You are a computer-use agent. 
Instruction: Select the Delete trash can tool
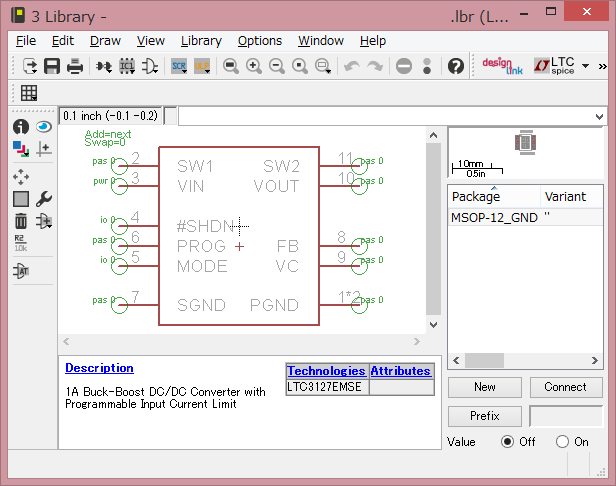(x=21, y=221)
